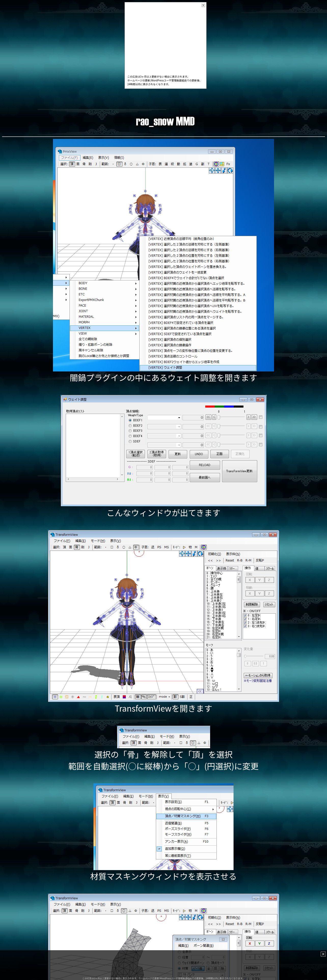This screenshot has height=980, width=327.
Task: Open 編集(E) menu in PmxView window
Action: coord(88,157)
